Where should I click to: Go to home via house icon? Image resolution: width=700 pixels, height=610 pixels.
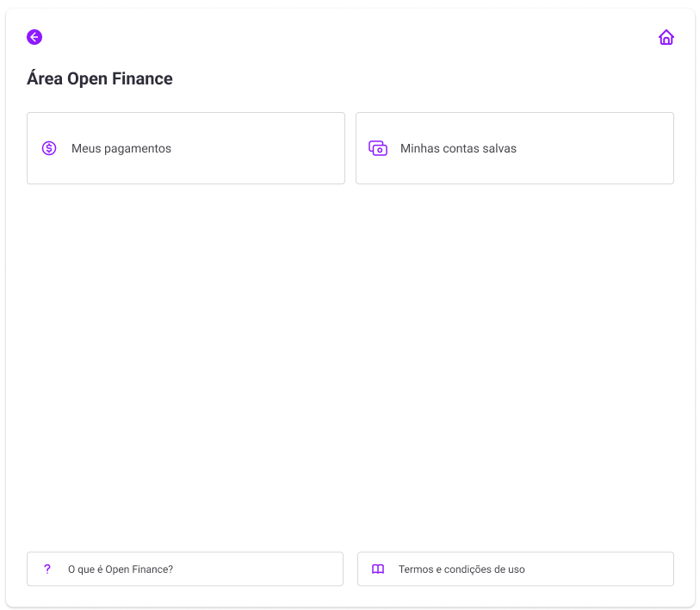click(x=666, y=37)
